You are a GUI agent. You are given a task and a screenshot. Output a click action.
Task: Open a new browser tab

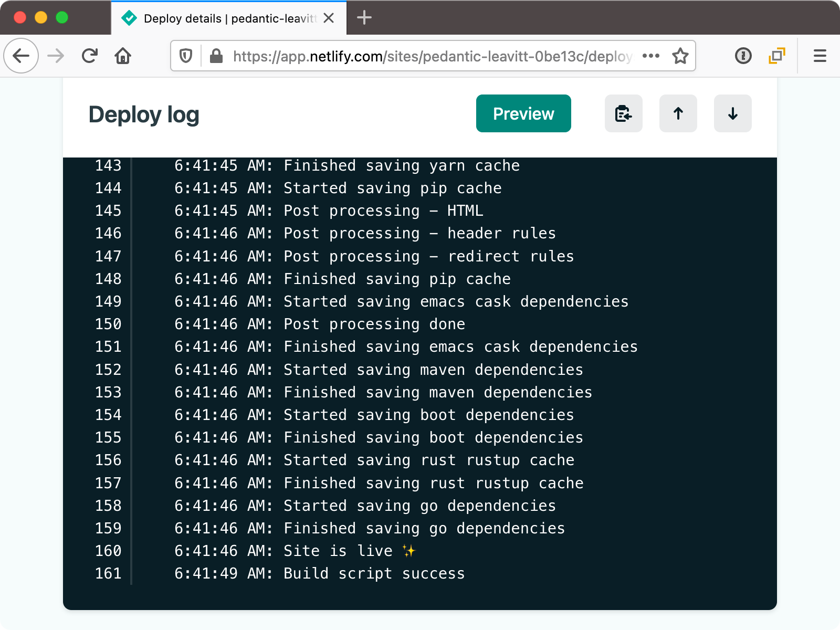pyautogui.click(x=364, y=18)
